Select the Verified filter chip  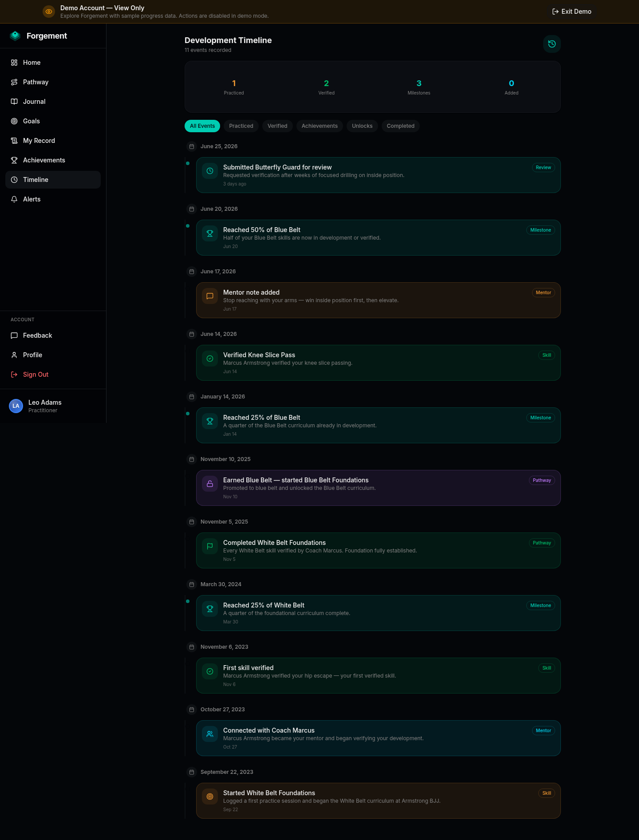tap(277, 126)
